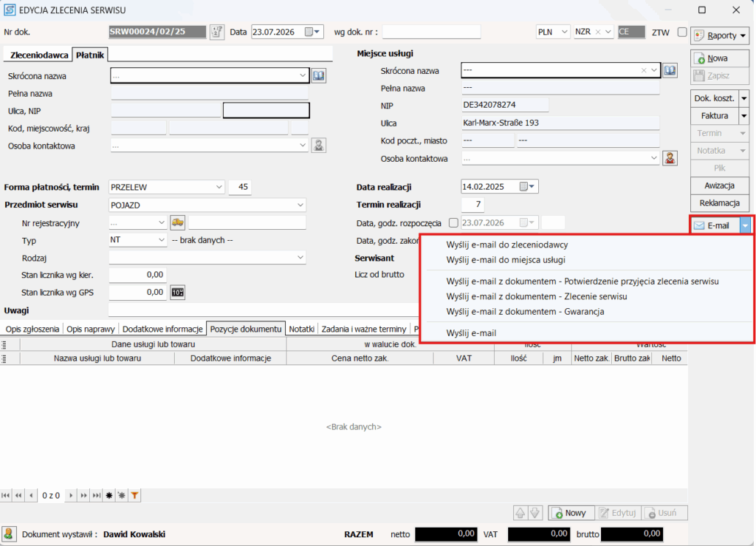Clear the NZR selection with the x
Screen dimensions: 756x546
click(598, 32)
